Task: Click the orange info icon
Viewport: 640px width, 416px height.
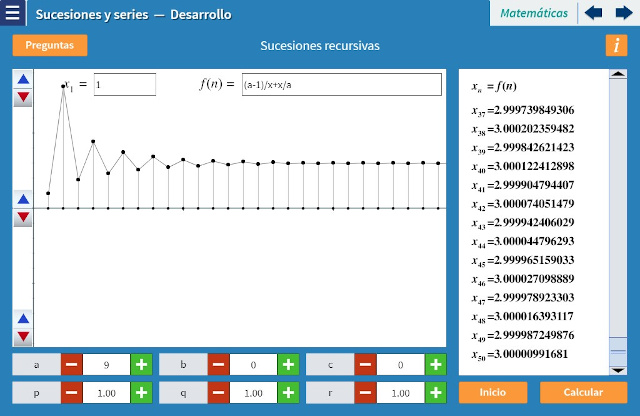Action: [x=616, y=46]
